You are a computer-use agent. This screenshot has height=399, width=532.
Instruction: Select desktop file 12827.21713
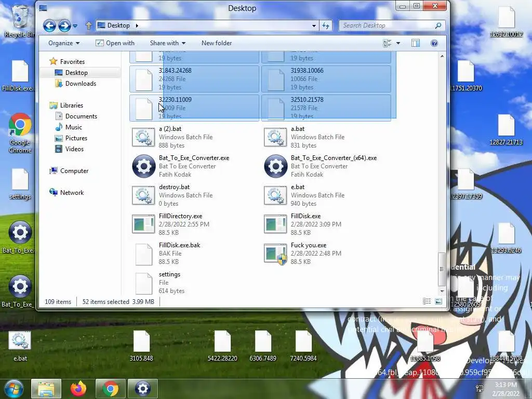tap(506, 130)
